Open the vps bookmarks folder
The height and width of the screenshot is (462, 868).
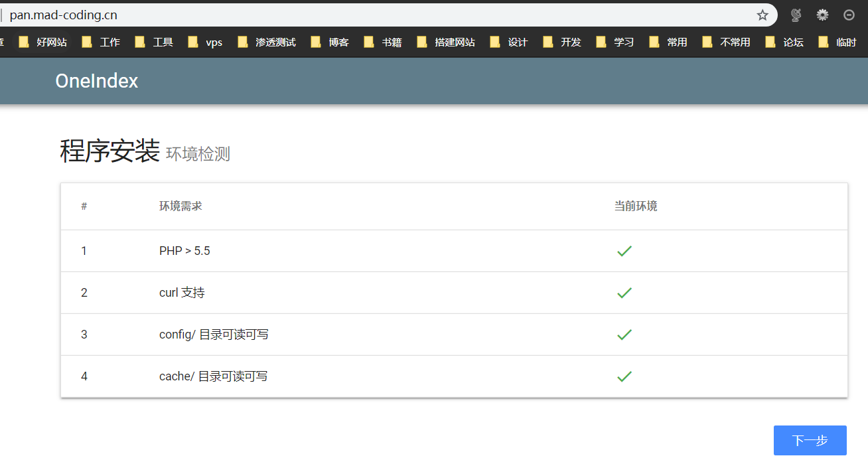point(206,42)
